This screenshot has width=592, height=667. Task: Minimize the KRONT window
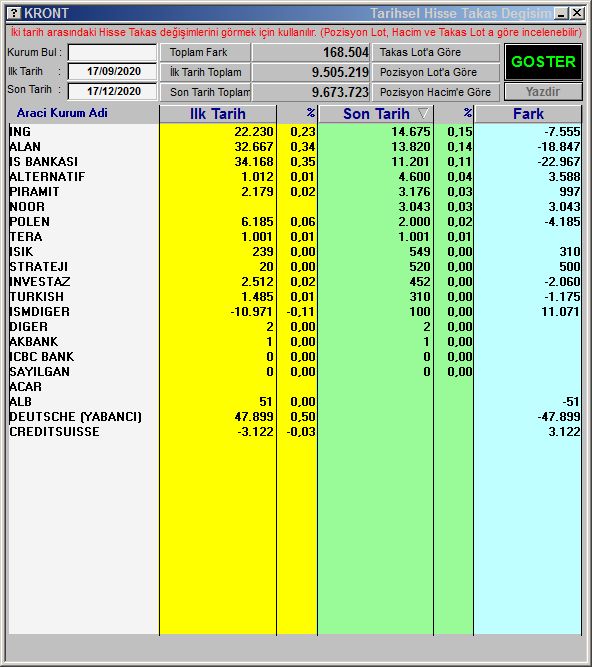click(562, 13)
